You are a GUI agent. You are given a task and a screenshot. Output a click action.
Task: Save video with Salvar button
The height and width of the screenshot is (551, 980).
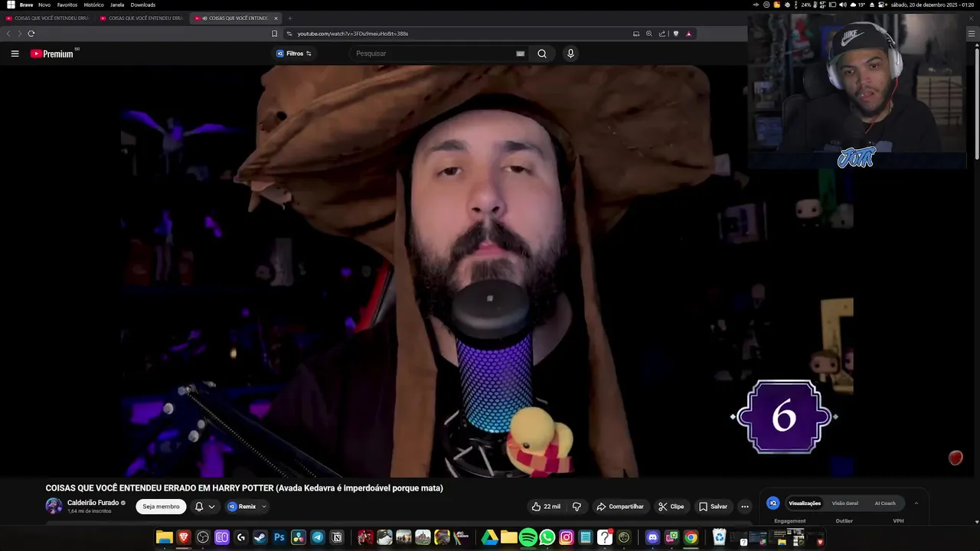coord(713,507)
